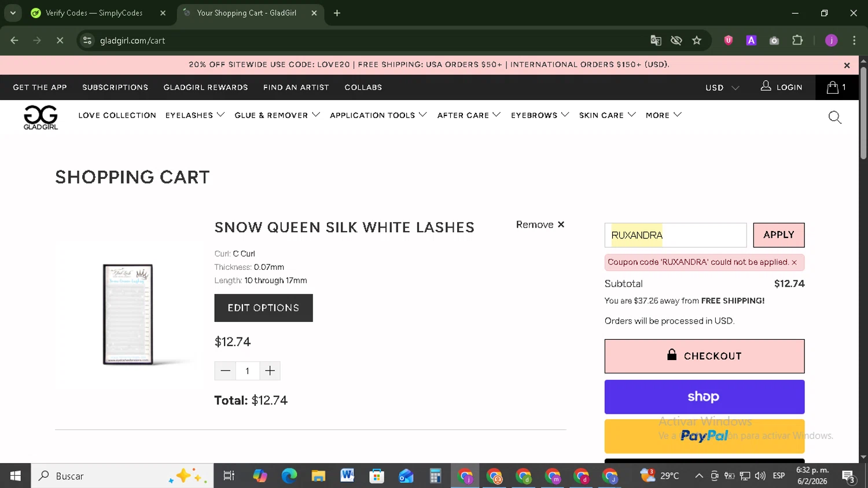Screen dimensions: 868x488
Task: Apply the coupon code
Action: pyautogui.click(x=778, y=235)
